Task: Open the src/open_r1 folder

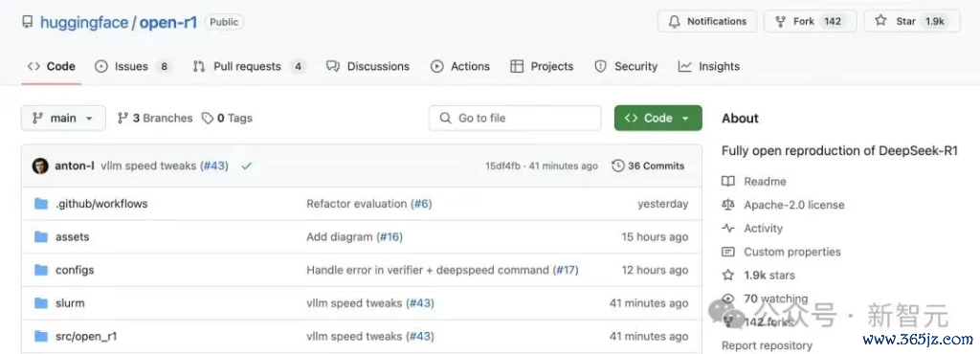Action: click(86, 336)
